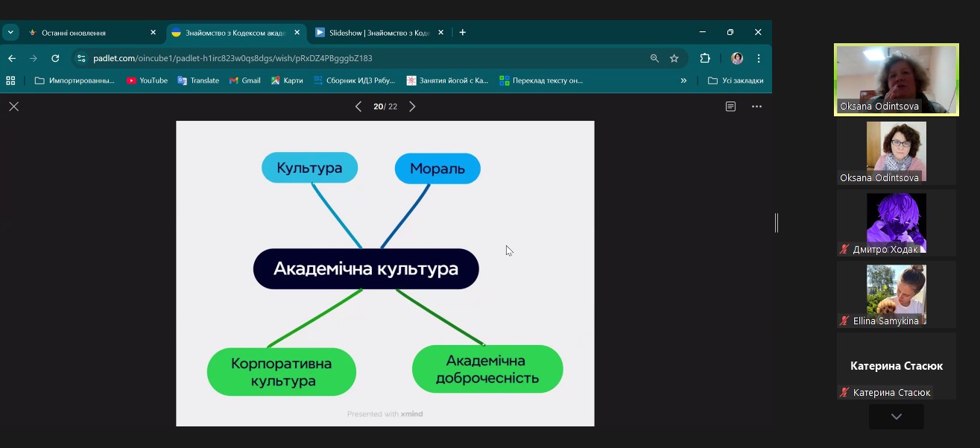
Task: Open the YouTube bookmark
Action: (147, 80)
